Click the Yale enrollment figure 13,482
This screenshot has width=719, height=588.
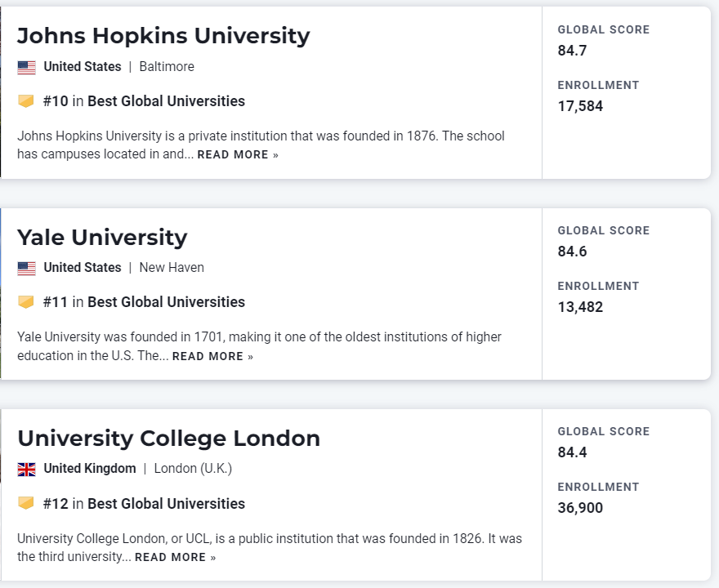580,307
